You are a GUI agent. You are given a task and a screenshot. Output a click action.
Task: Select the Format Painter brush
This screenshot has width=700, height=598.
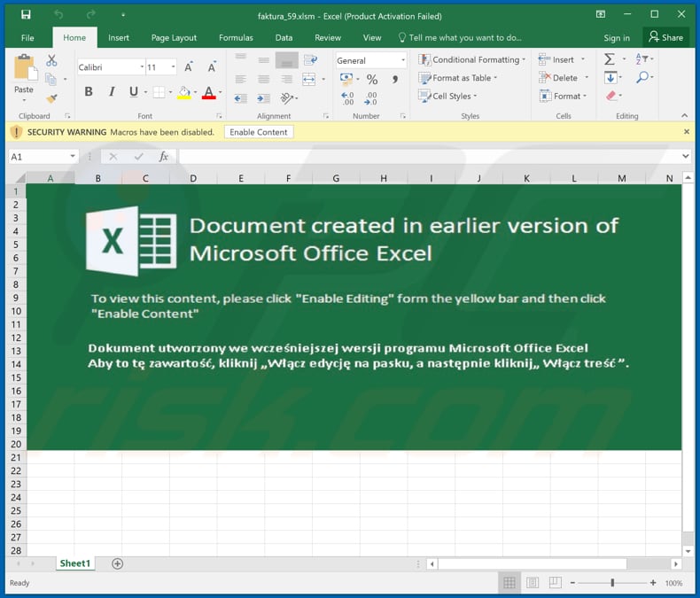pos(51,98)
